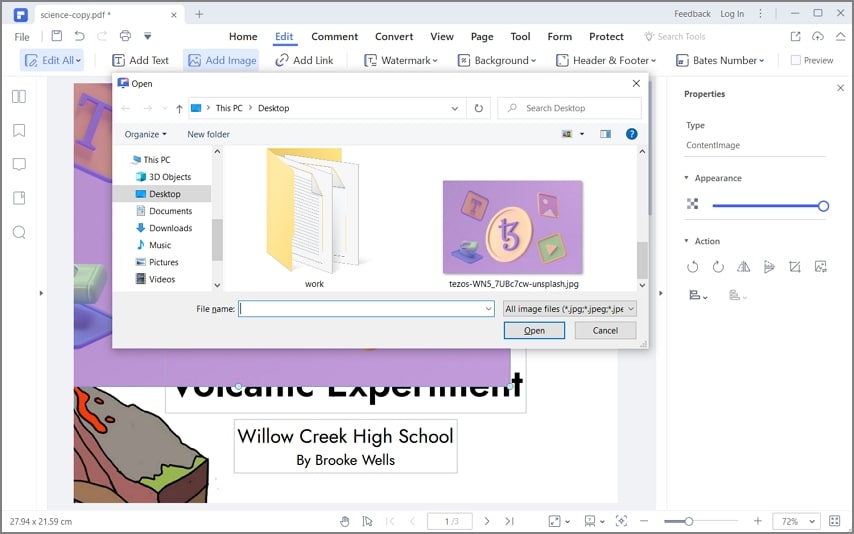The image size is (854, 534).
Task: Jump to the last page
Action: [509, 521]
